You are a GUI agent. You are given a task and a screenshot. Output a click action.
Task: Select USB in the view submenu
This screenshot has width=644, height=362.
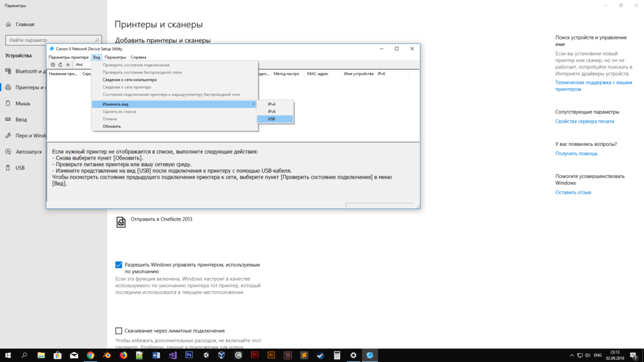click(271, 119)
